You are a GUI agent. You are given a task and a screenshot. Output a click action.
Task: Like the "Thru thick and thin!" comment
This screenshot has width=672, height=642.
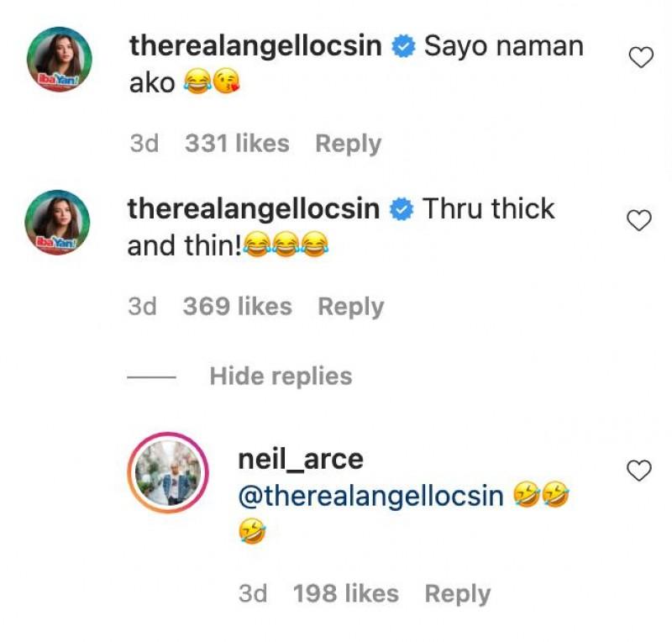(x=640, y=220)
